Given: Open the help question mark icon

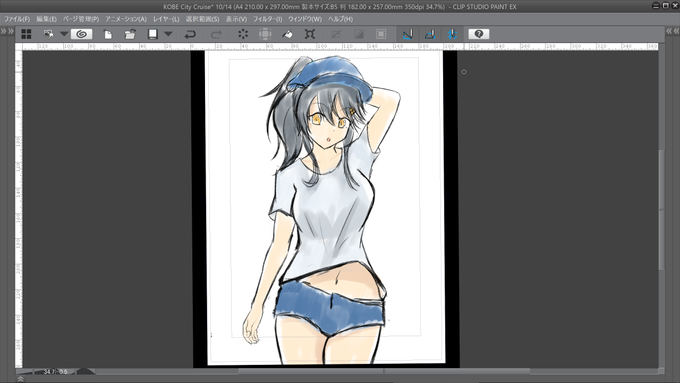Looking at the screenshot, I should (479, 34).
